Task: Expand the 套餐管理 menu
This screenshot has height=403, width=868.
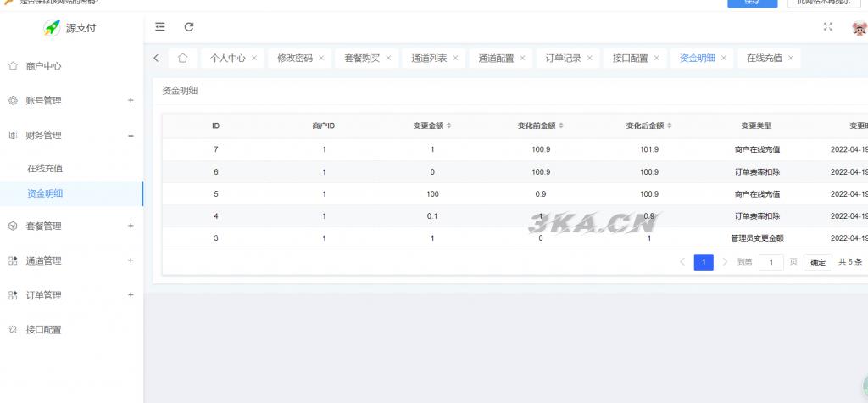Action: [131, 226]
